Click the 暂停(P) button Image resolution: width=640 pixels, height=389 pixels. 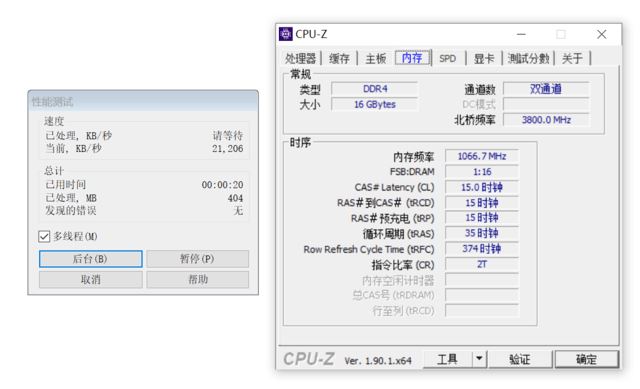198,259
